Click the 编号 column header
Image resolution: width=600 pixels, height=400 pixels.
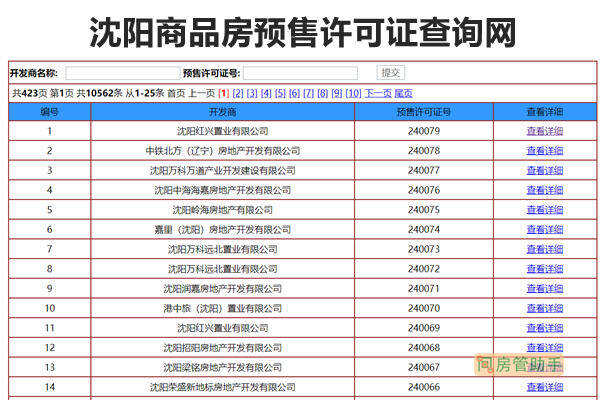click(50, 112)
